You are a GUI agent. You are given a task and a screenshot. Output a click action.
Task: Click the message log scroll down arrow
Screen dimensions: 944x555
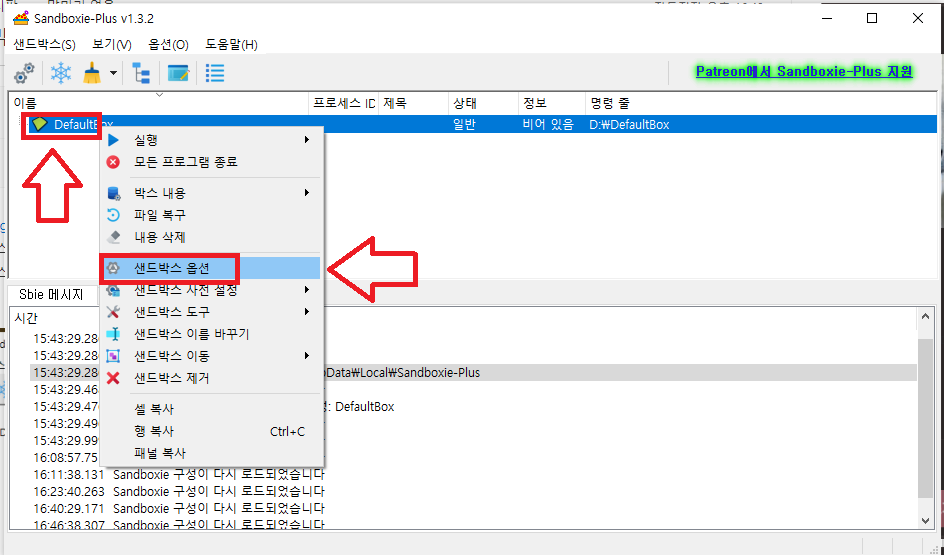click(926, 520)
